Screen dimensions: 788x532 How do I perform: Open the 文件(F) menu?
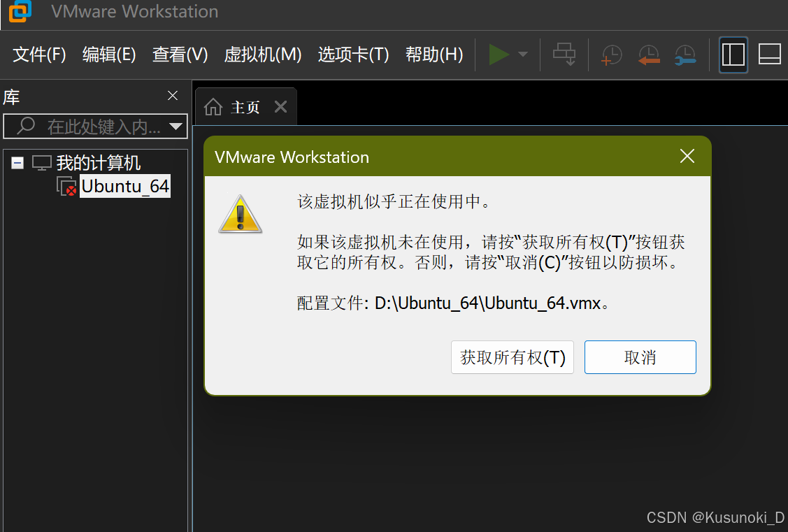tap(39, 55)
